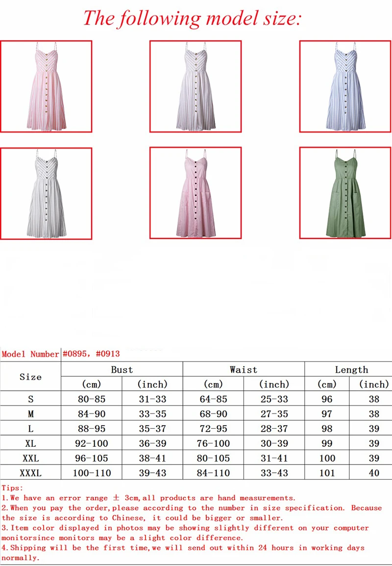Click bust value "92-100"
This screenshot has height=566, width=392.
pos(92,444)
